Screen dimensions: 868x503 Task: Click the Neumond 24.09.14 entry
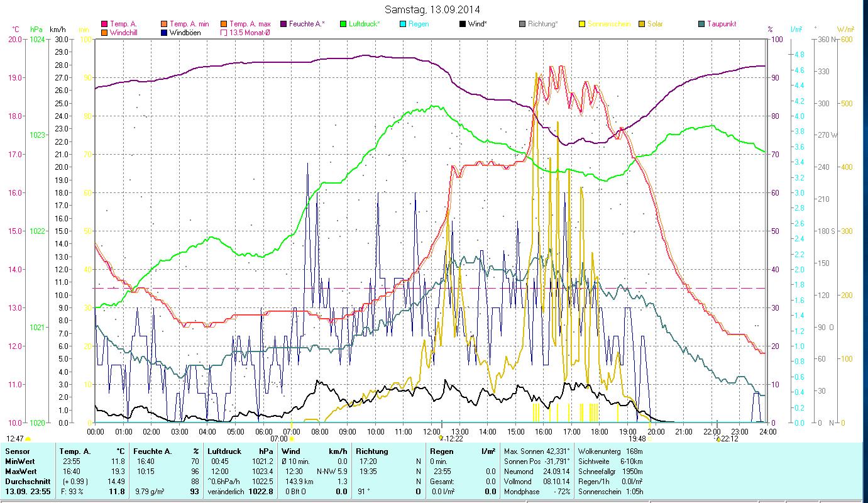click(537, 471)
